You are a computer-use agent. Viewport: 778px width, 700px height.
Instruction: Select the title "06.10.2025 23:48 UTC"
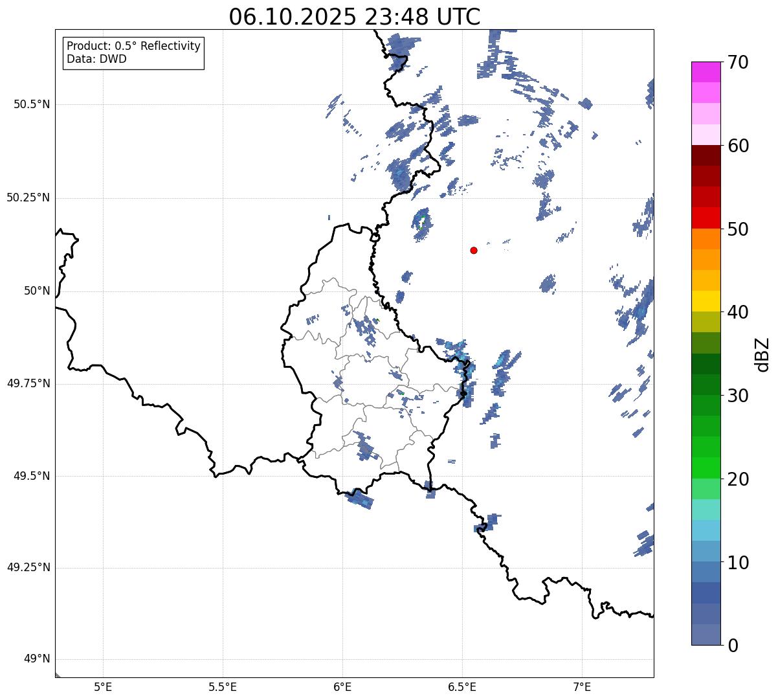(x=355, y=17)
